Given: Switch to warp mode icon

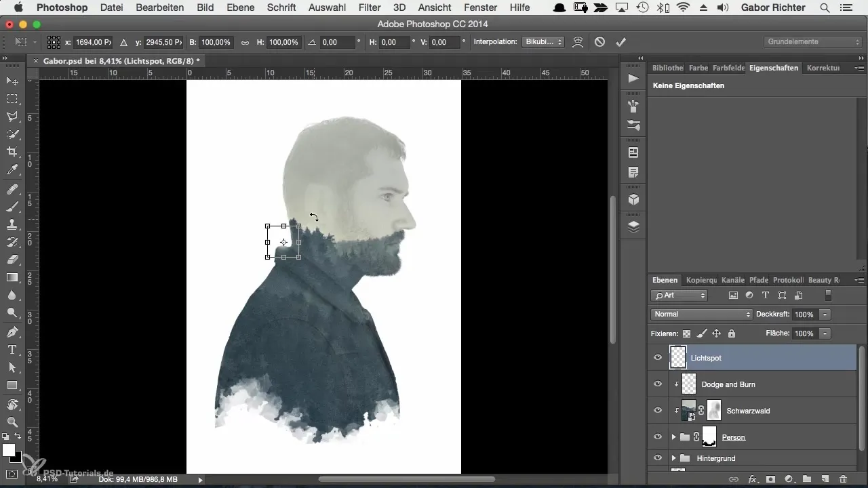Looking at the screenshot, I should (578, 42).
